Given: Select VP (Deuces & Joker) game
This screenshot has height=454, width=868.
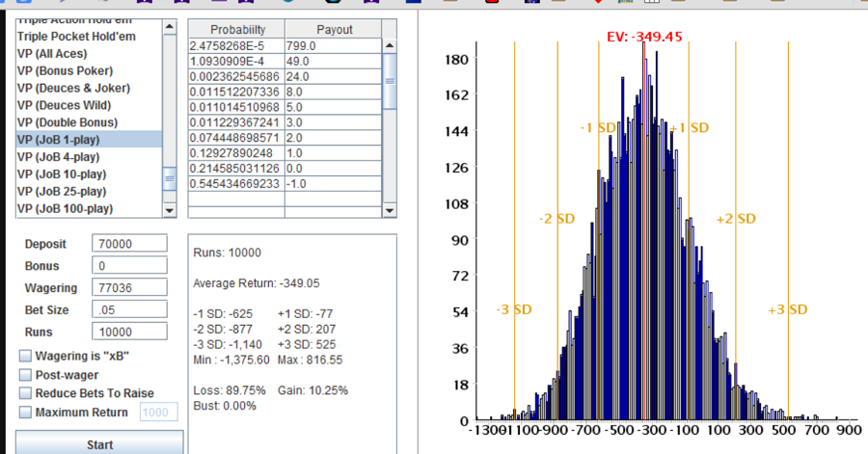Looking at the screenshot, I should click(89, 88).
